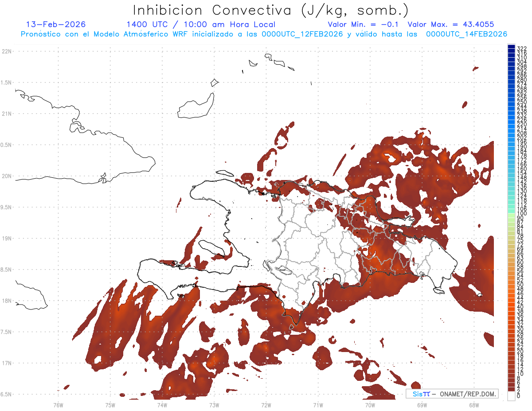Click the '72W' longitude label
The width and height of the screenshot is (532, 411).
click(x=266, y=405)
